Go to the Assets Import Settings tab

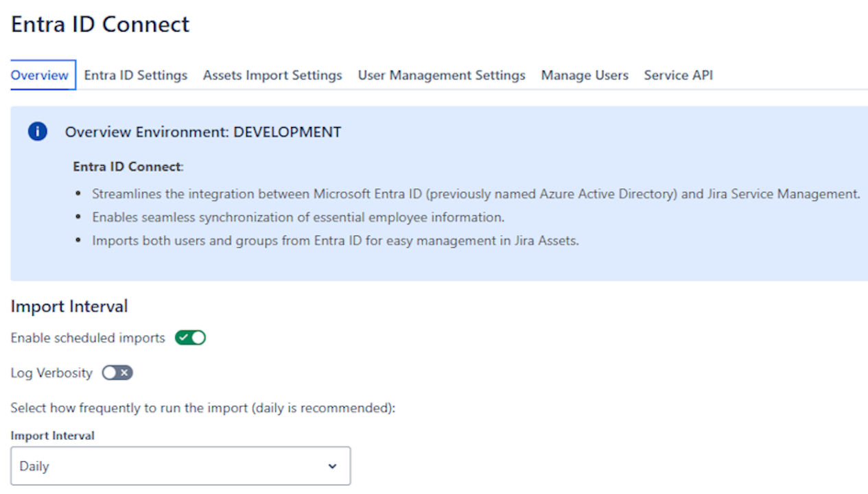pos(272,75)
